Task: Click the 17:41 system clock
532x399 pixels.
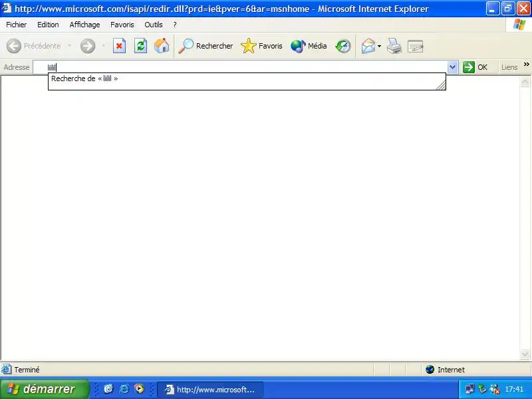Action: pos(514,389)
